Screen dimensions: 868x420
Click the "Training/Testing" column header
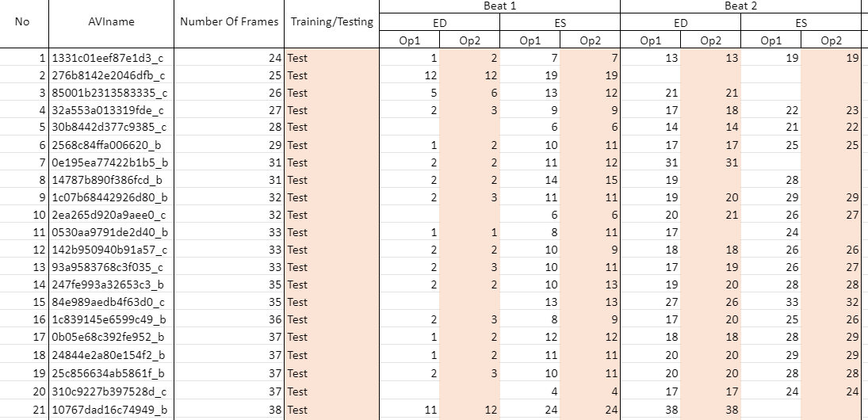point(331,22)
